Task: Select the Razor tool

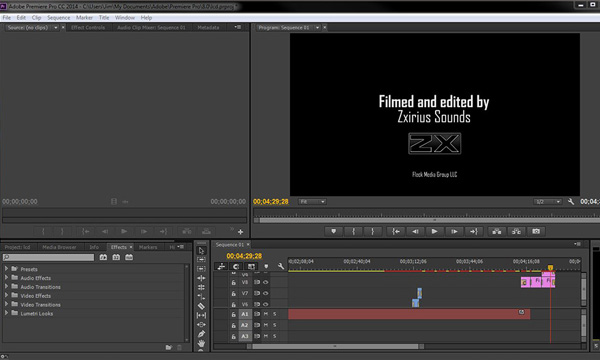Action: 201,306
